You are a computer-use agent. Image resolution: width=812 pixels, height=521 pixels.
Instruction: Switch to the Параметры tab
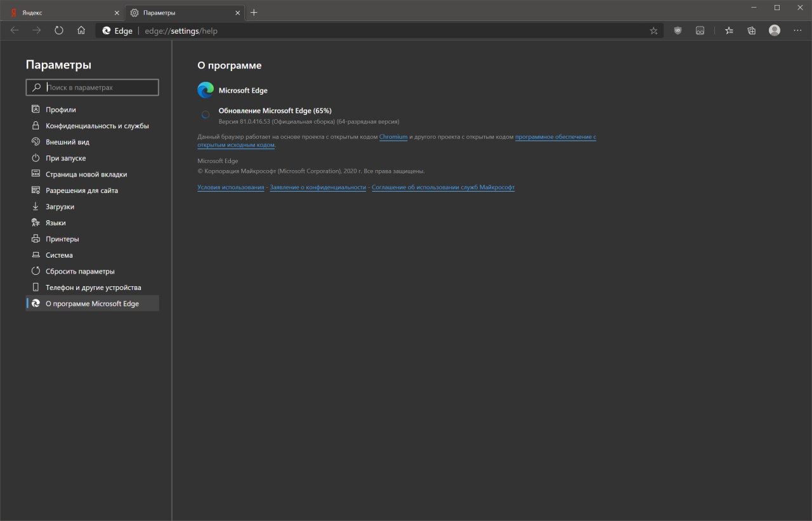click(185, 13)
